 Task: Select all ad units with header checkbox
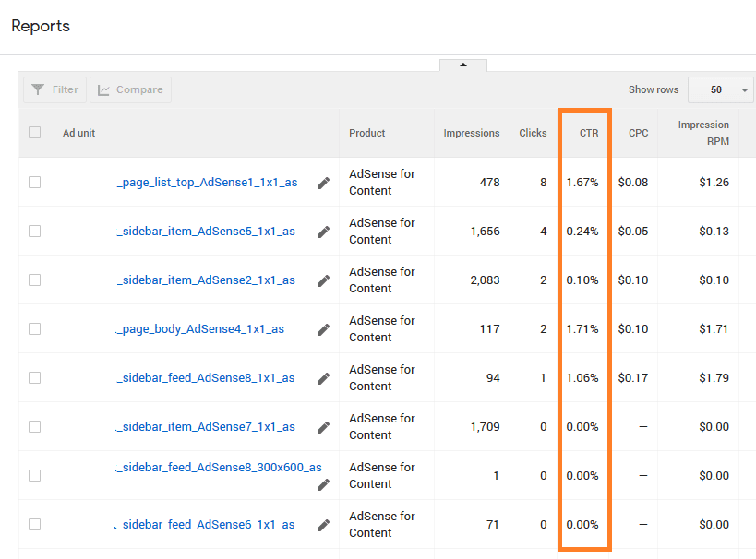pyautogui.click(x=35, y=133)
